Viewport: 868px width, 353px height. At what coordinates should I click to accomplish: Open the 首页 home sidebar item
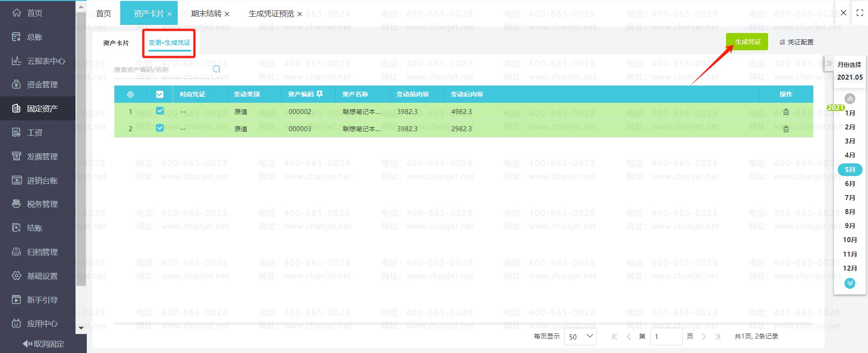[x=27, y=13]
